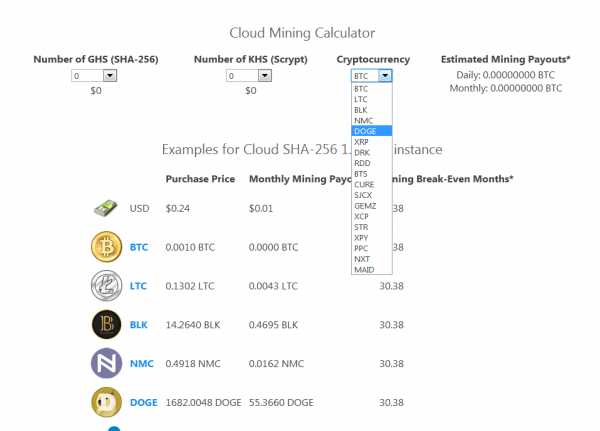Click the 0.0010 BTC purchase price

coord(190,247)
